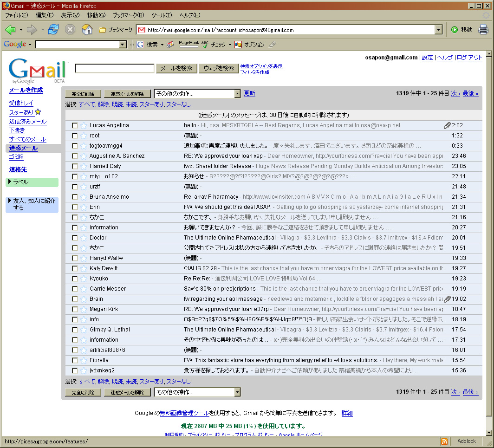The height and width of the screenshot is (448, 494).
Task: Click the vertical scrollbar up arrow
Action: coord(489,54)
